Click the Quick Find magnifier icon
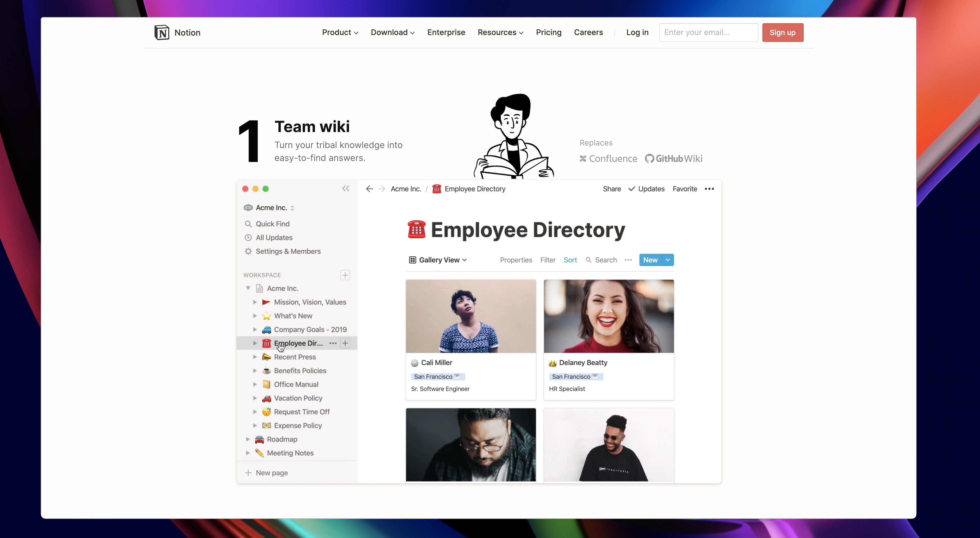The image size is (980, 538). pyautogui.click(x=248, y=224)
